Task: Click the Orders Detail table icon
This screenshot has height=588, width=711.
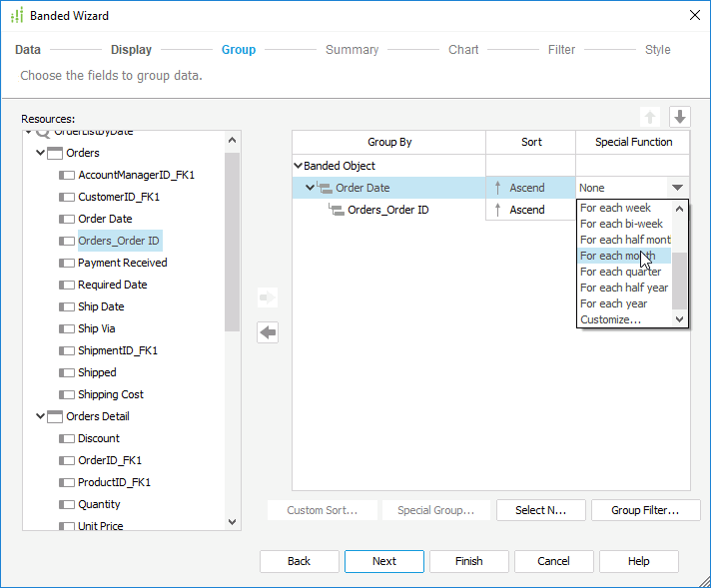Action: pos(55,416)
